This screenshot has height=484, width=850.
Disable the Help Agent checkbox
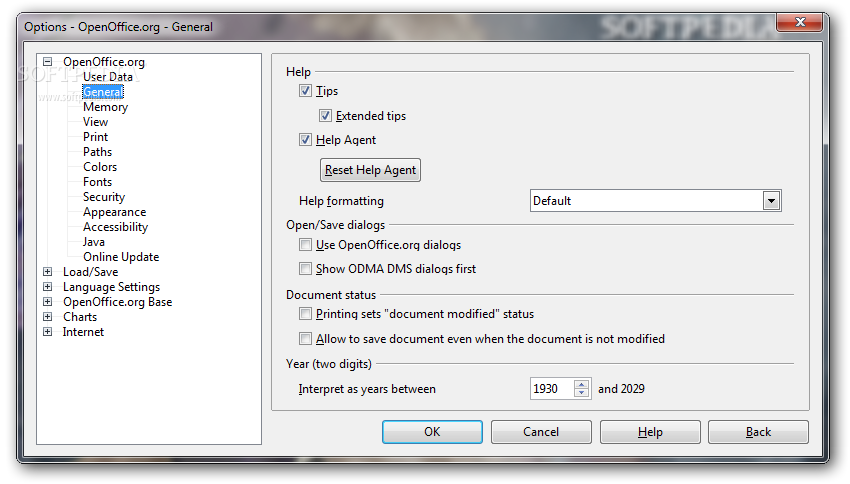[x=305, y=140]
